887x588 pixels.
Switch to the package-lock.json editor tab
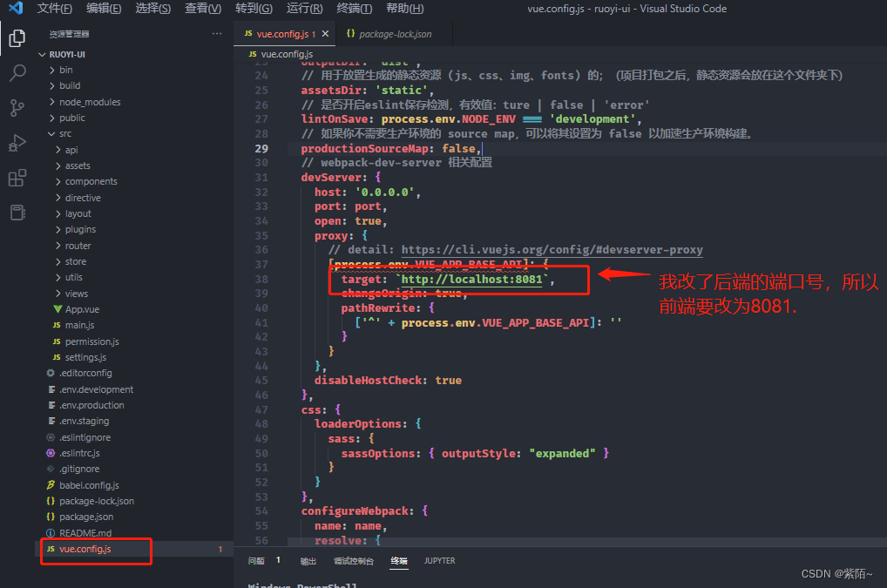tap(394, 34)
